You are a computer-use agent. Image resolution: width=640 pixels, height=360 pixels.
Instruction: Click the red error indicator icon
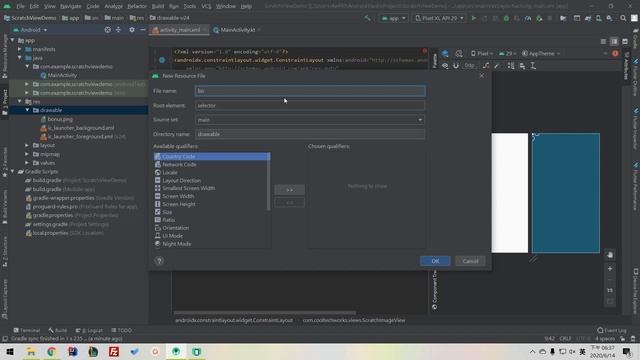[x=615, y=53]
